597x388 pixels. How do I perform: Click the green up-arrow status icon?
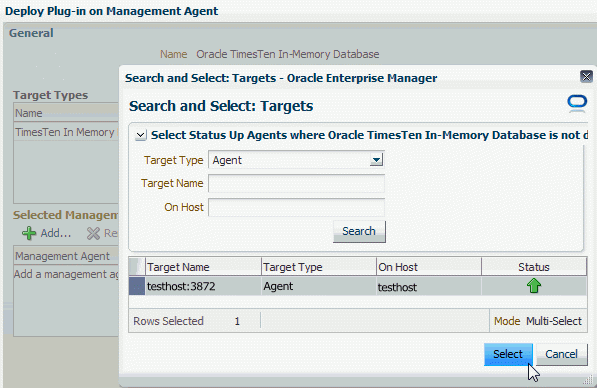point(534,286)
